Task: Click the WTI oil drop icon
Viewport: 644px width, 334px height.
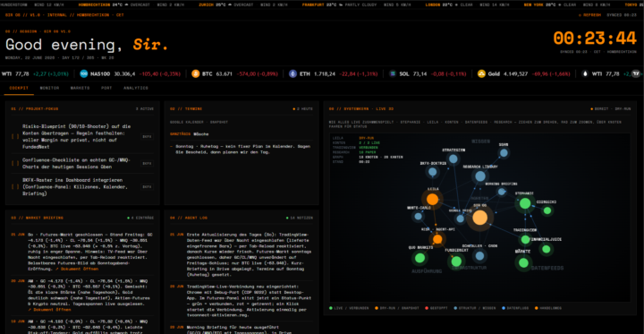Action: [x=585, y=74]
